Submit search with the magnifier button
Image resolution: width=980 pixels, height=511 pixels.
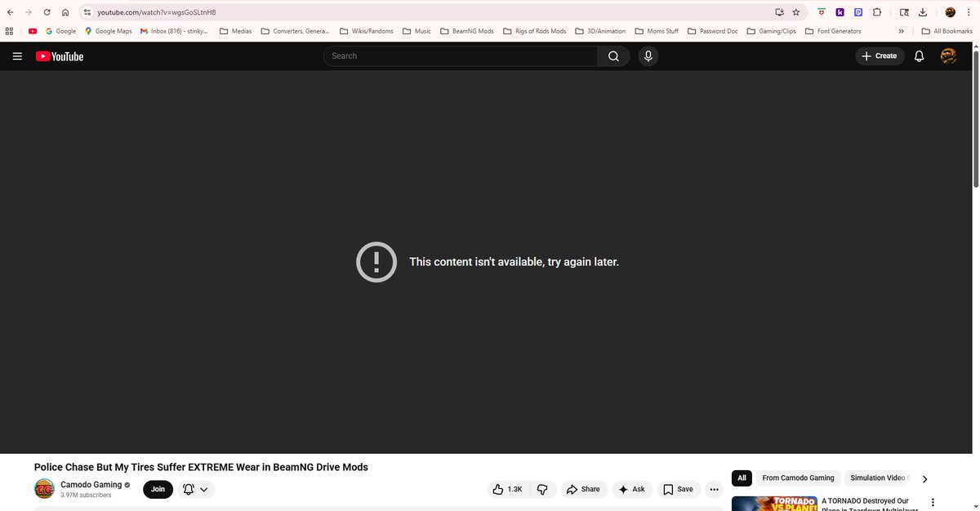click(613, 56)
